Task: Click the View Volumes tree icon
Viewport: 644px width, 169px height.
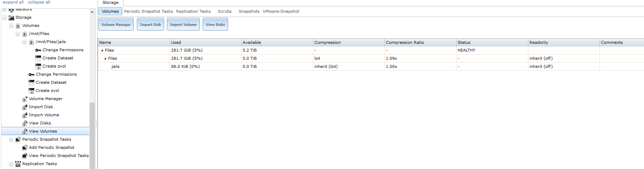Action: (x=25, y=131)
